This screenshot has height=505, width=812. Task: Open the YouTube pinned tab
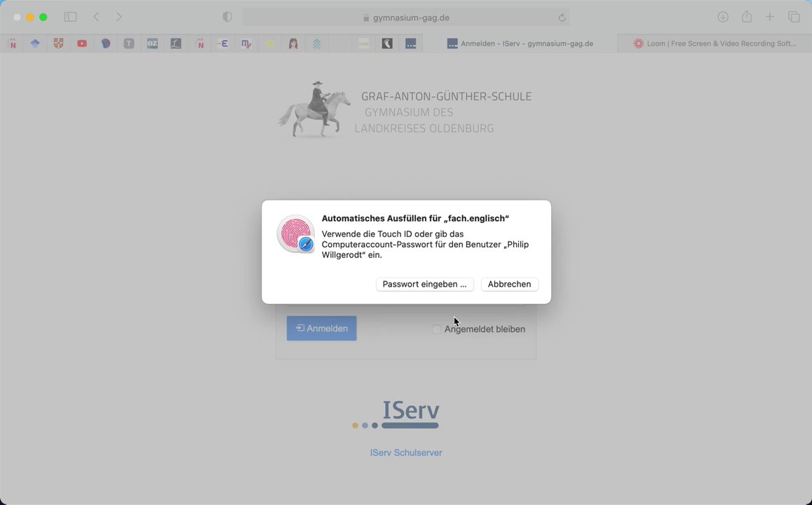point(82,43)
